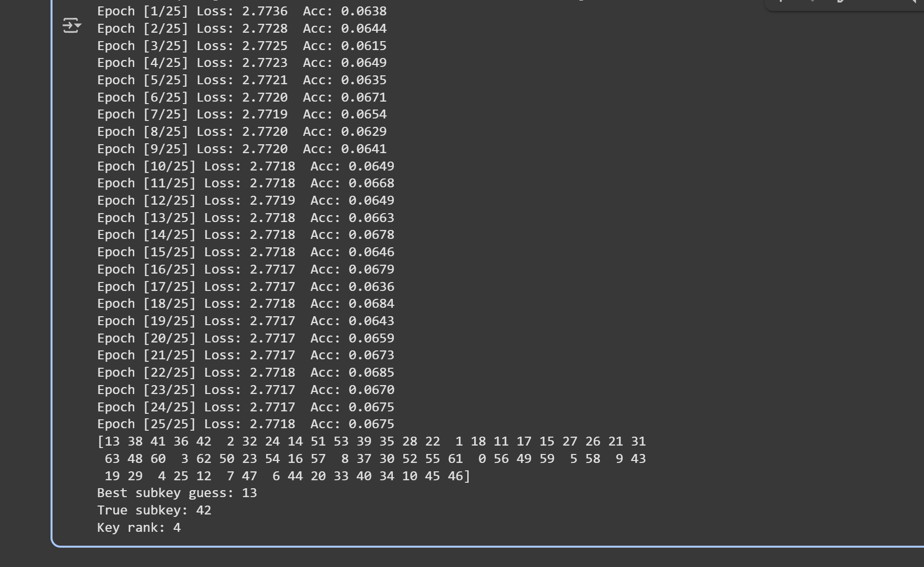Screen dimensions: 924x567
Task: Click the 'True subkey: 42' line
Action: (154, 510)
